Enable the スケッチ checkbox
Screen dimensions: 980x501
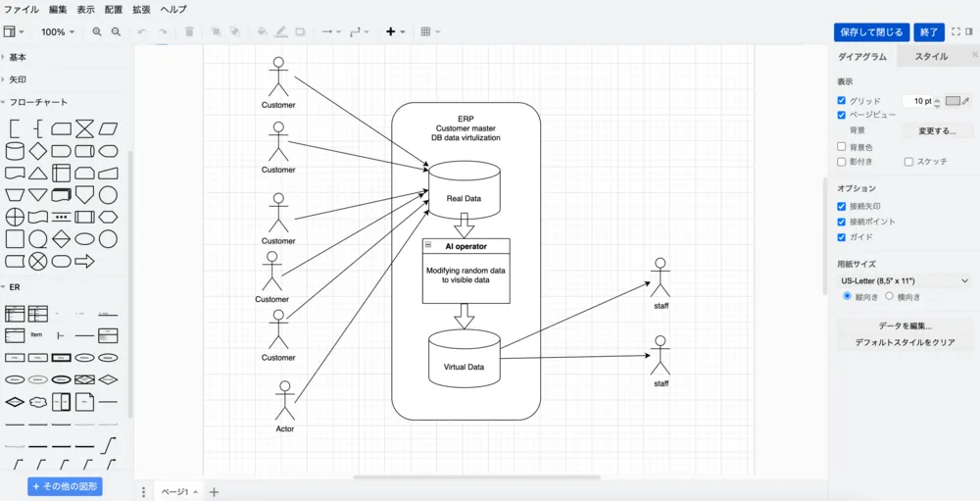(x=908, y=162)
